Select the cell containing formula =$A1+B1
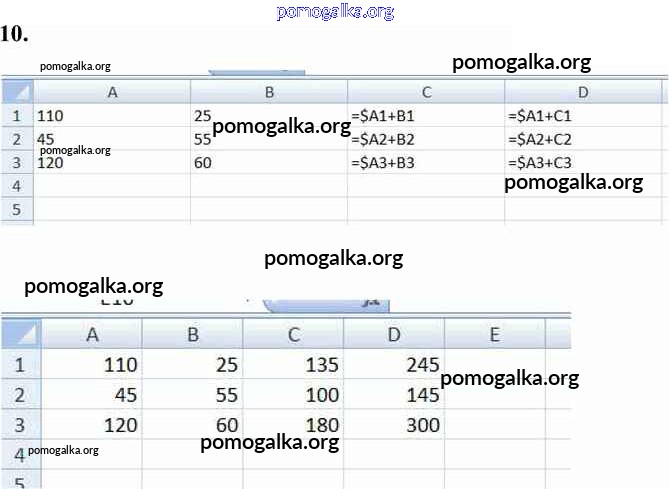Screen dimensions: 669x489 click(426, 116)
